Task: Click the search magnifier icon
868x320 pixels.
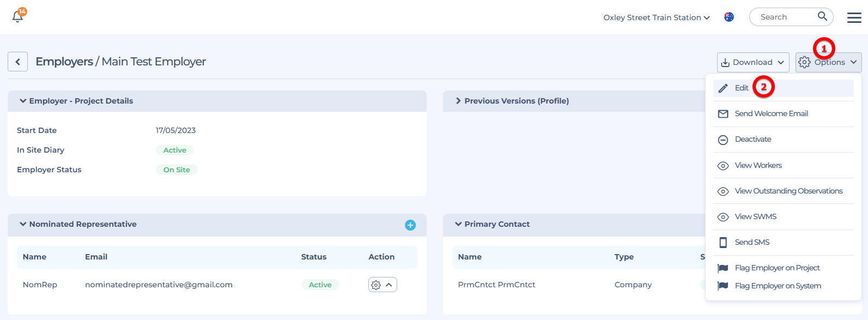Action: (822, 16)
